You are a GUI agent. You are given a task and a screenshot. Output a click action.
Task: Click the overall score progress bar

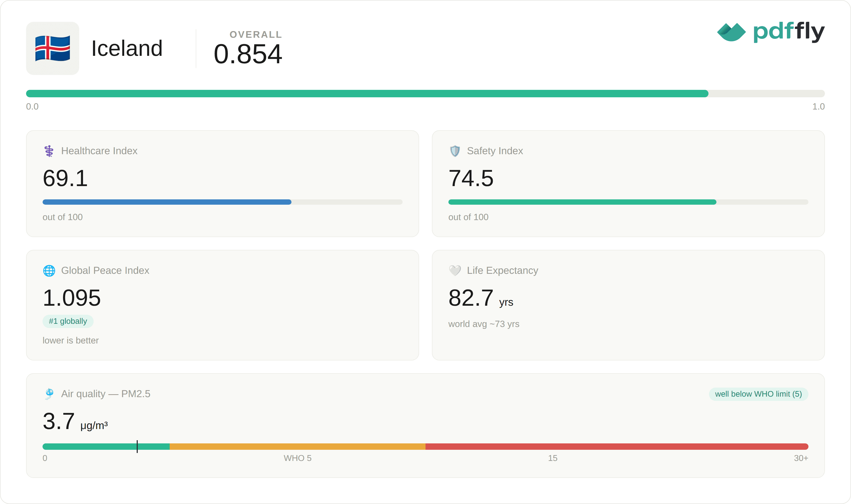pos(425,94)
